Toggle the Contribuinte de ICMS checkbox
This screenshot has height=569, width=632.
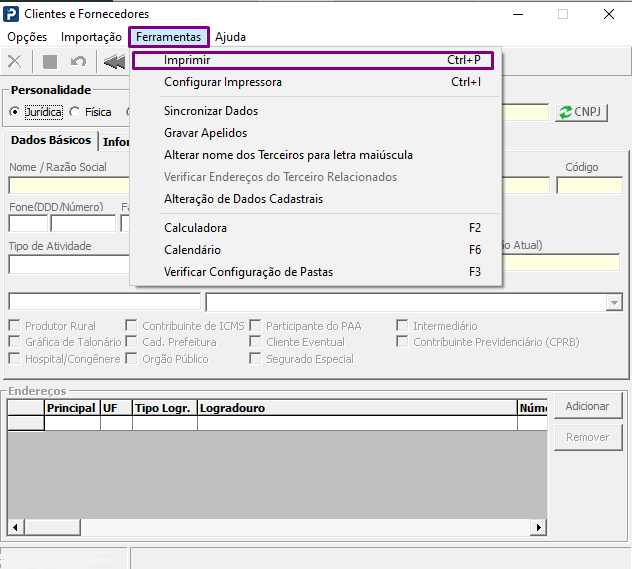click(x=132, y=326)
